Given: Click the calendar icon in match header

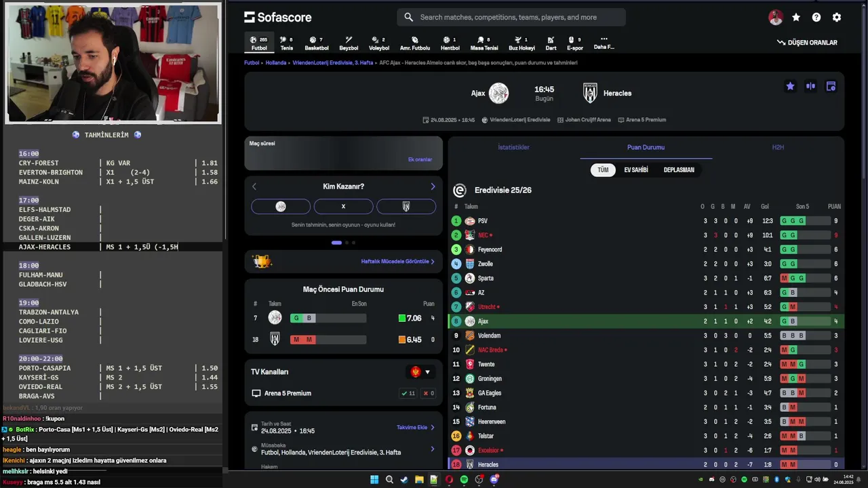Looking at the screenshot, I should 831,86.
